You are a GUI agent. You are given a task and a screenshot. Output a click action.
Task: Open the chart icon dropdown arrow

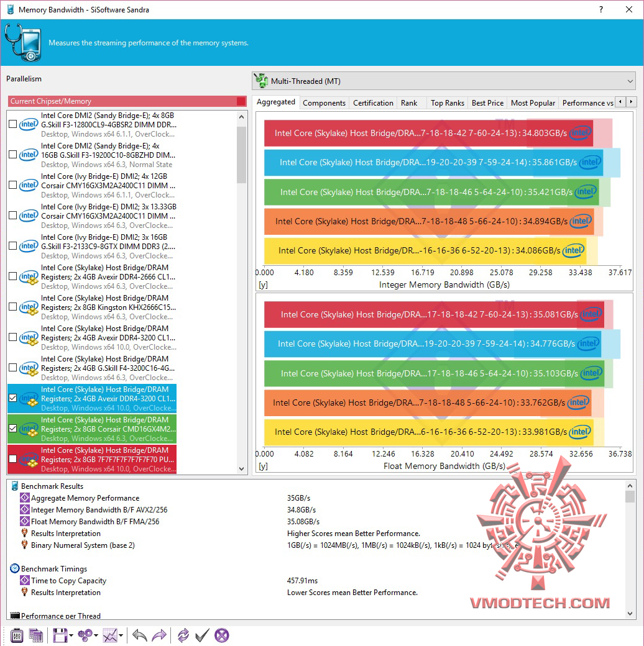point(121,635)
